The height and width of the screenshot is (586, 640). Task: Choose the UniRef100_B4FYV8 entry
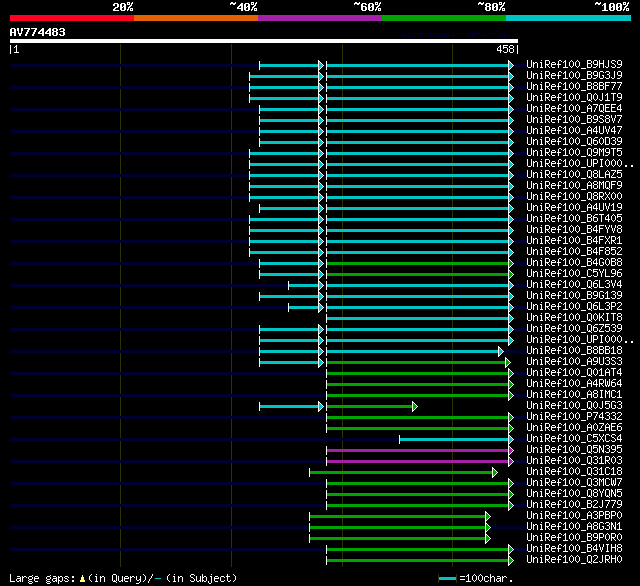click(x=574, y=230)
